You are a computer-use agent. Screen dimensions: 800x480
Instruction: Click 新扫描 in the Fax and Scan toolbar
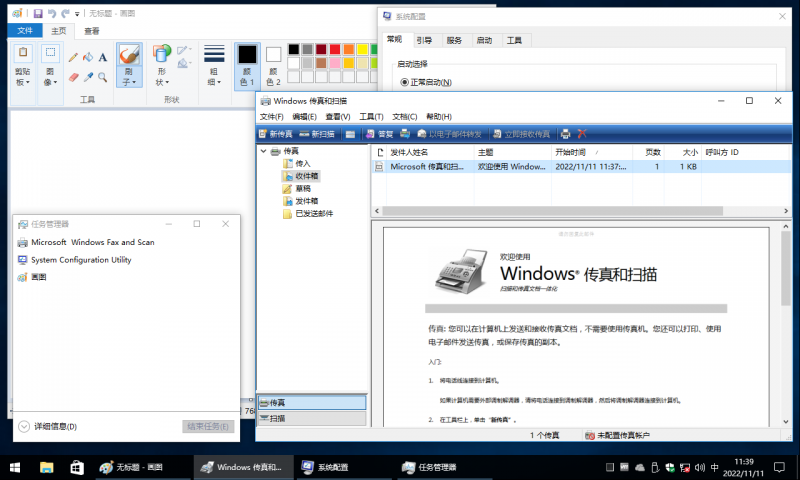[x=317, y=134]
